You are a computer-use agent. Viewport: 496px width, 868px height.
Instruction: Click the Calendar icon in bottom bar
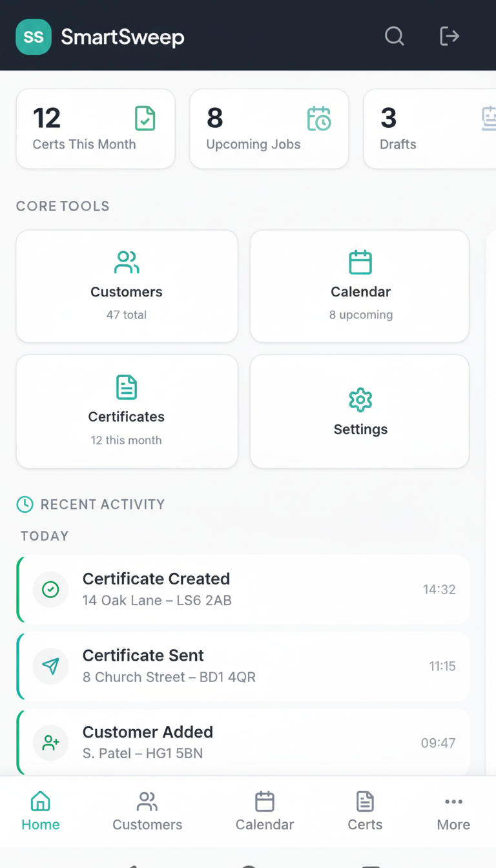tap(265, 801)
